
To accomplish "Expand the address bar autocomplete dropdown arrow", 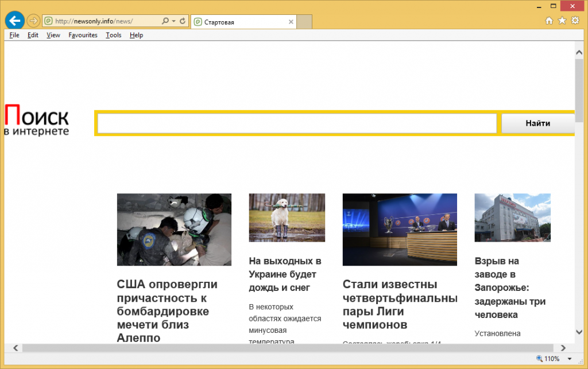I will point(174,21).
